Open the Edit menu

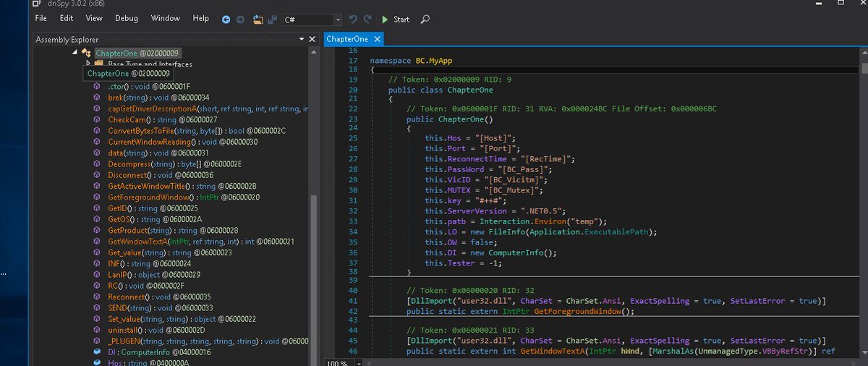pos(67,18)
